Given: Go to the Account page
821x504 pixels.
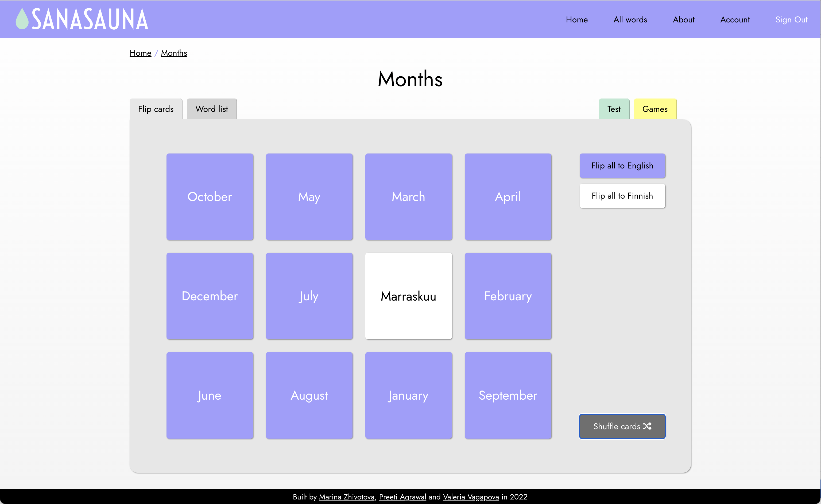Looking at the screenshot, I should (735, 20).
